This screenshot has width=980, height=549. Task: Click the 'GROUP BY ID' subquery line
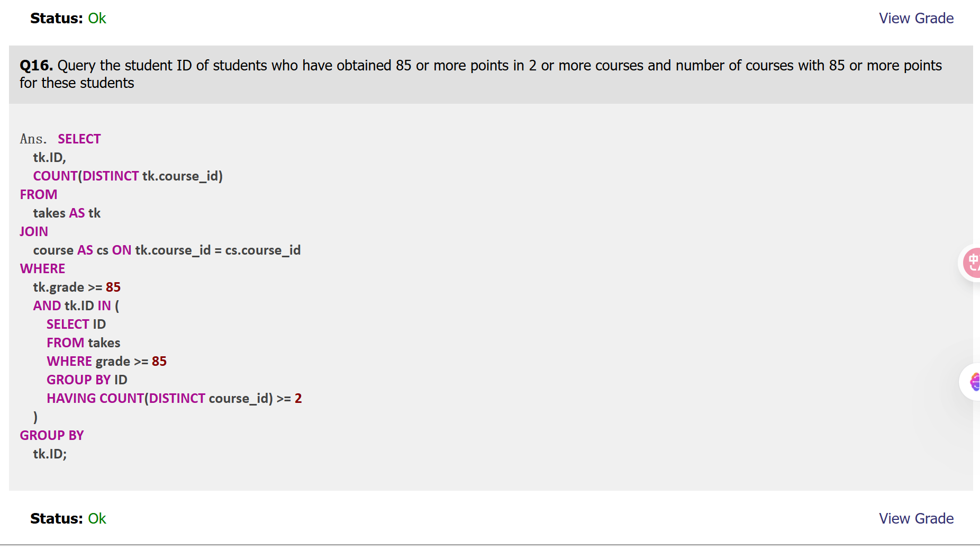[x=87, y=380]
